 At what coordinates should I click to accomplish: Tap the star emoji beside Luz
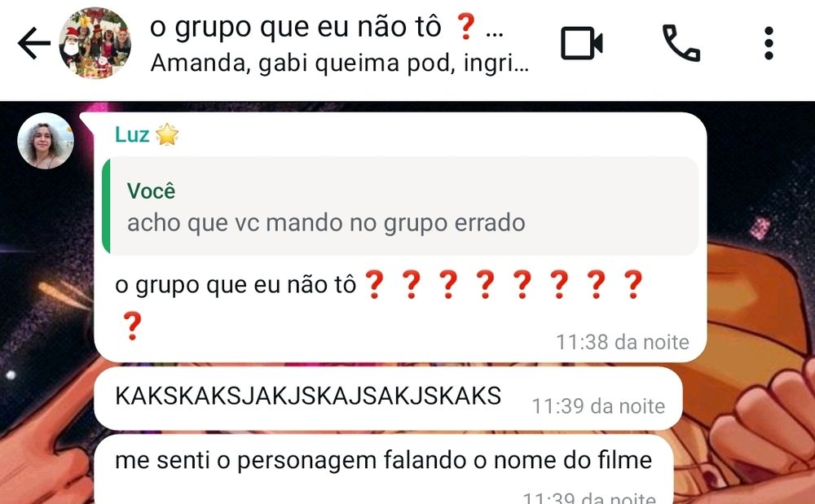pos(167,135)
